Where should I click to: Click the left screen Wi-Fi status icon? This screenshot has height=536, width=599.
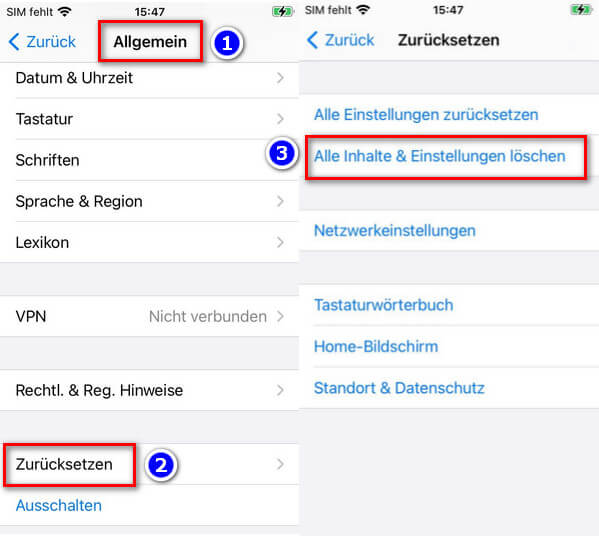(x=65, y=11)
